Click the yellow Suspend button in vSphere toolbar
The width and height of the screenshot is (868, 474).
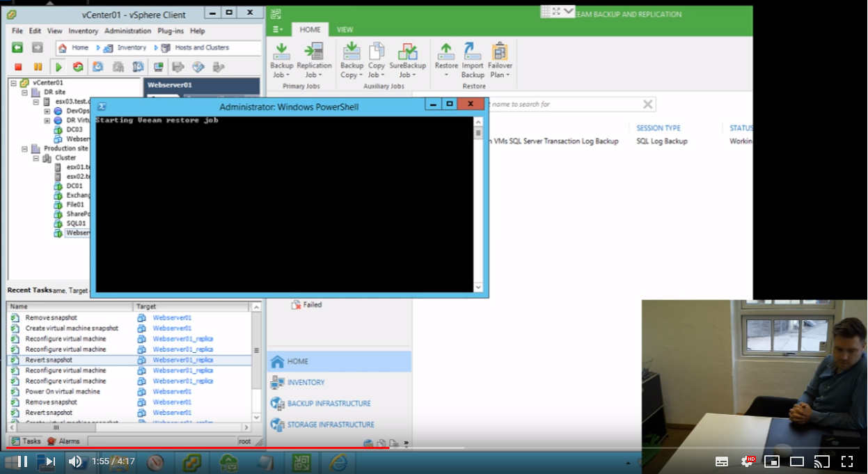[x=38, y=67]
